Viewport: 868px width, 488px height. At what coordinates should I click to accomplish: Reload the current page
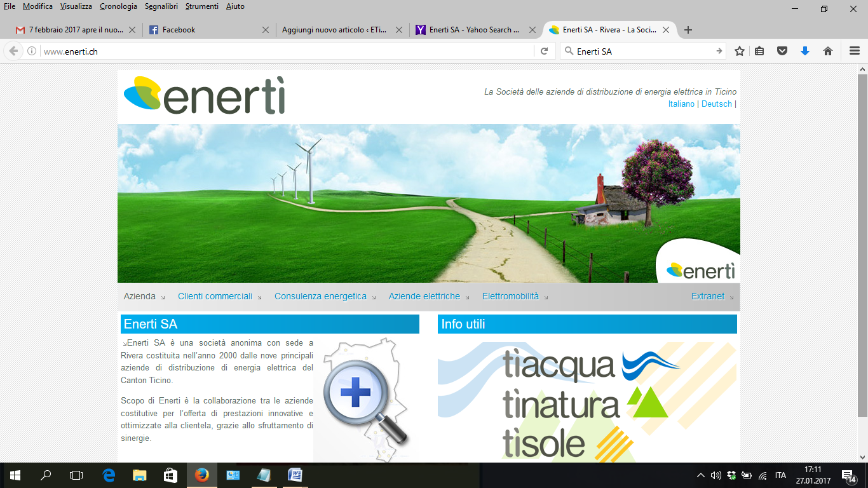[544, 51]
